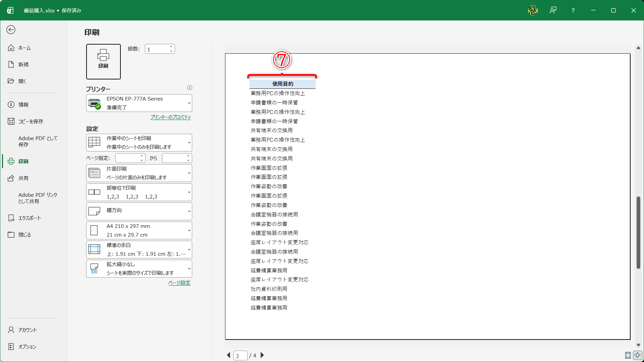Image resolution: width=644 pixels, height=362 pixels.
Task: Open the help question mark
Action: point(573,10)
